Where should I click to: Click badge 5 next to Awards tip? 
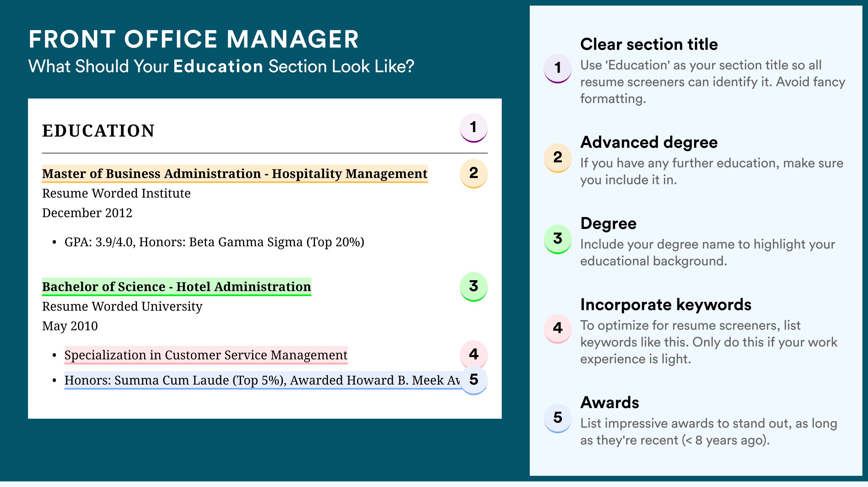(x=558, y=418)
